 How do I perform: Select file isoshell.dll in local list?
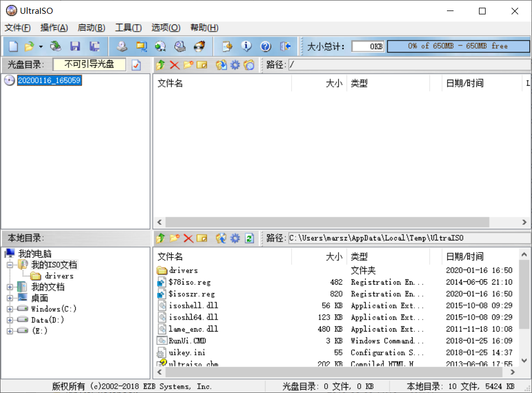pyautogui.click(x=193, y=306)
